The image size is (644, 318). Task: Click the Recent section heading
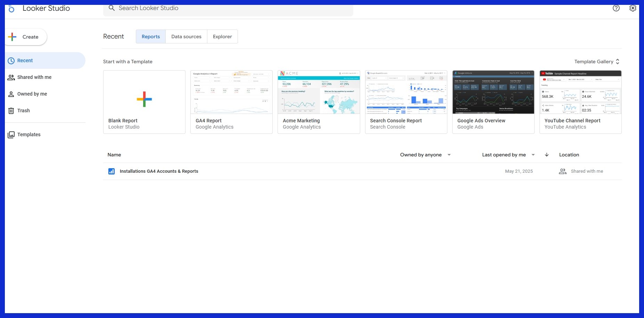pyautogui.click(x=114, y=36)
